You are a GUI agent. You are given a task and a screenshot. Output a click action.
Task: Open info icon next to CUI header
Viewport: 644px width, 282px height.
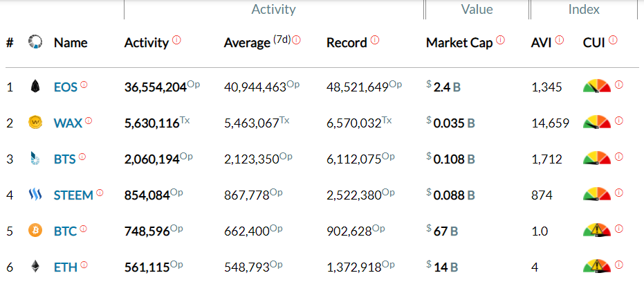point(613,40)
